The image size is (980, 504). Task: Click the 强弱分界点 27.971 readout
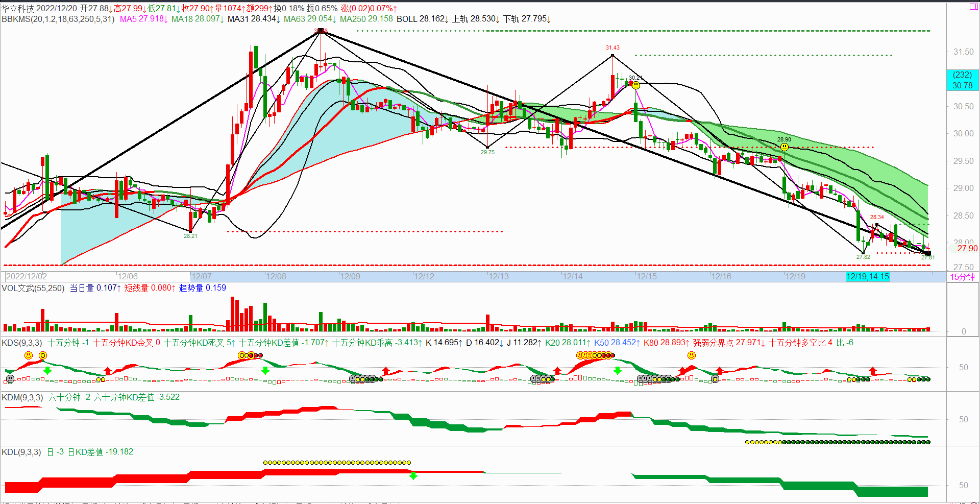tap(729, 343)
